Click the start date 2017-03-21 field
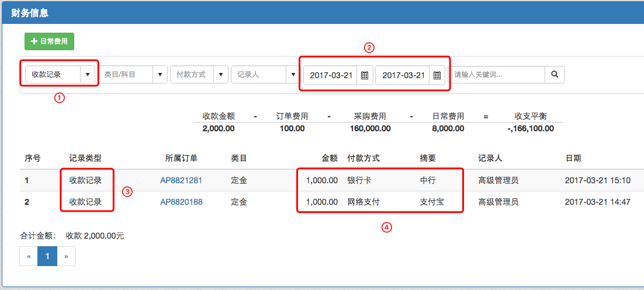This screenshot has height=290, width=644. (331, 75)
